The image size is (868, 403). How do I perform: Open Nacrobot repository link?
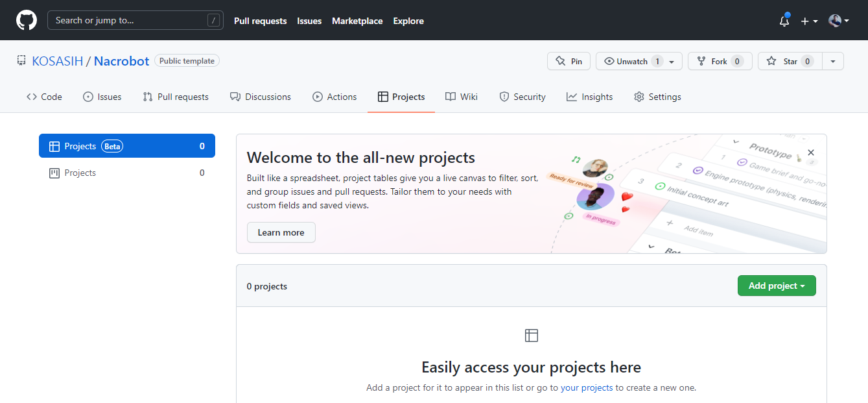click(x=121, y=61)
